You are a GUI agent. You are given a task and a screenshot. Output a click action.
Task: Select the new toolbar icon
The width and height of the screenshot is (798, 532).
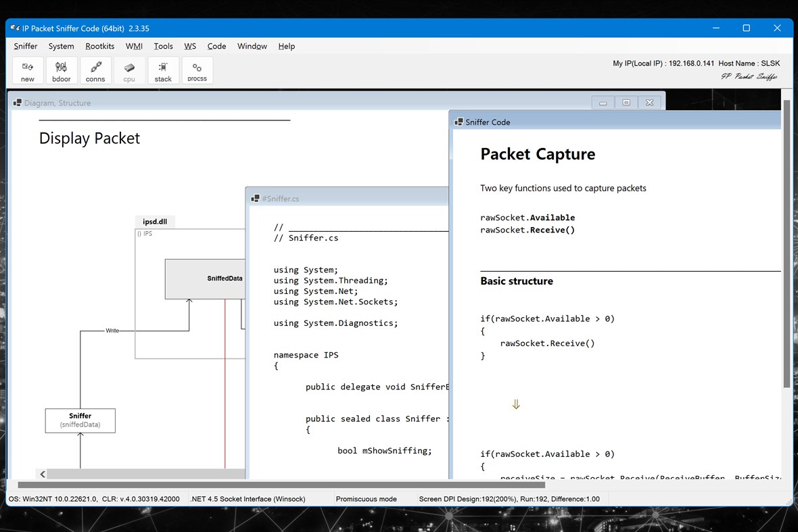[27, 70]
